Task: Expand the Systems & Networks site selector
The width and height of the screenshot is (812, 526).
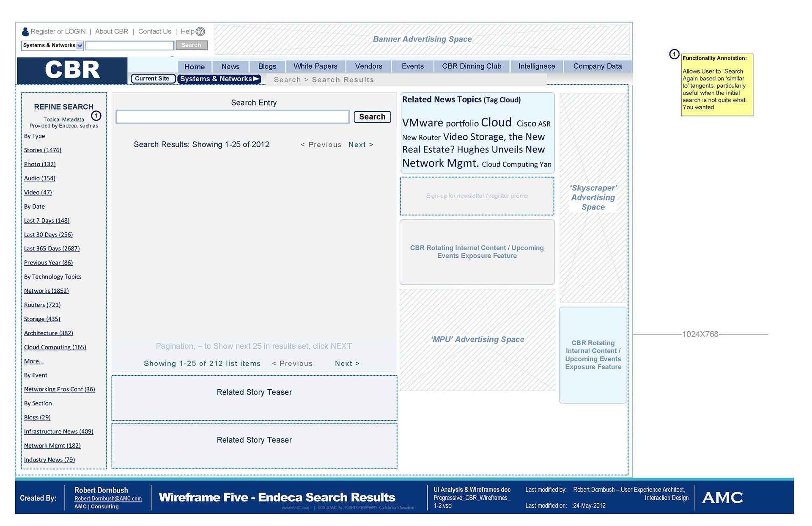Action: click(219, 79)
